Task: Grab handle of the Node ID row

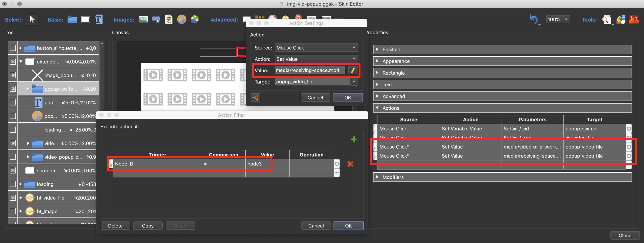Action: [x=111, y=164]
